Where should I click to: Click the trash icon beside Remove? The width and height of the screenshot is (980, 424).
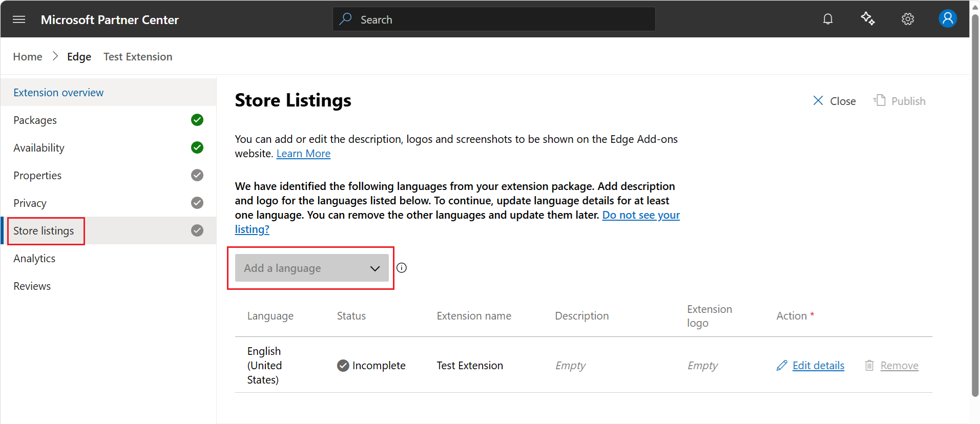[x=869, y=366]
